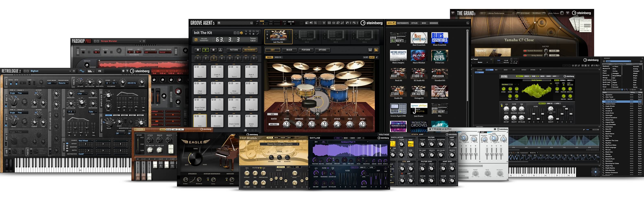
Task: Trigger the Kick C1 pad
Action: pyautogui.click(x=200, y=121)
